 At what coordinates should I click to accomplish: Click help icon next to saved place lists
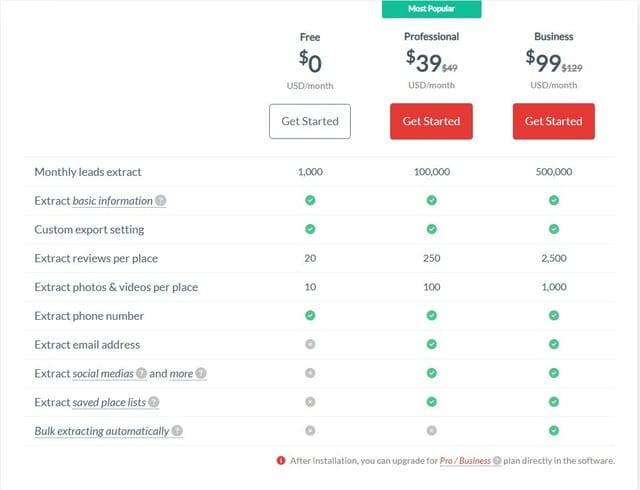tap(154, 402)
